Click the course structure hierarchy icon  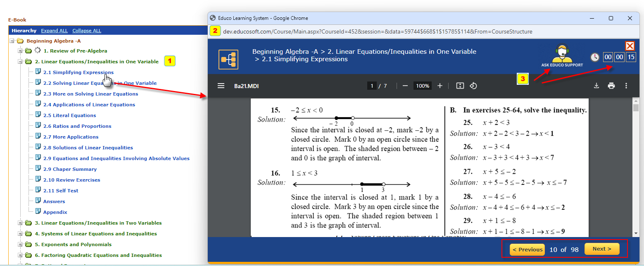pyautogui.click(x=228, y=59)
